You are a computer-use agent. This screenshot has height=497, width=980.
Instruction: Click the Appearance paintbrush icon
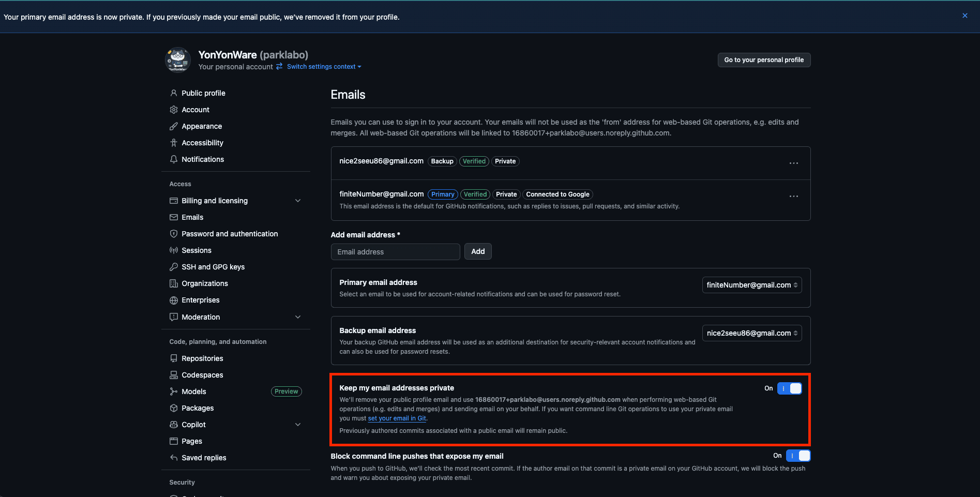point(174,126)
